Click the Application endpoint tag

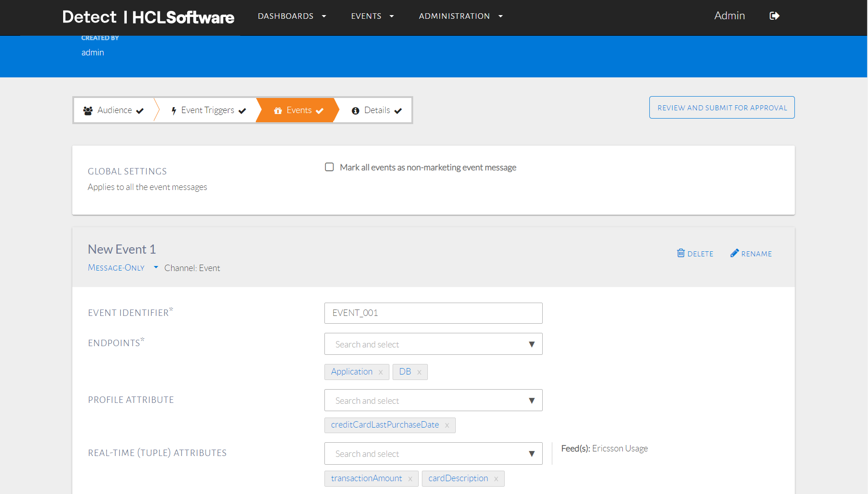(x=351, y=372)
